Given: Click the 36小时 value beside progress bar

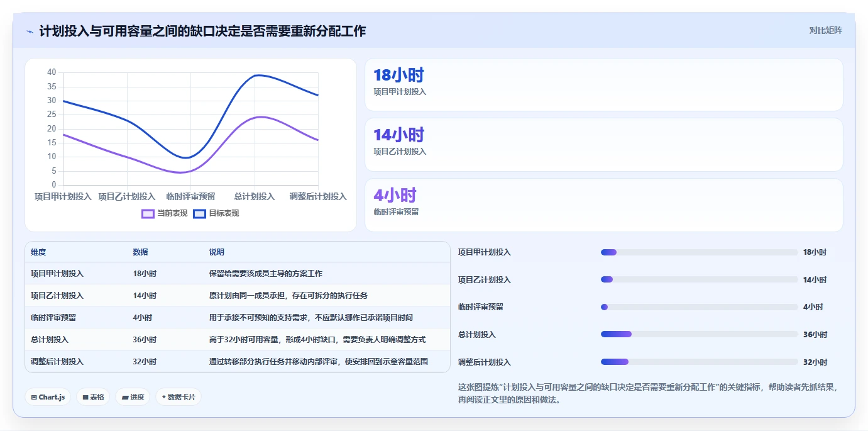Looking at the screenshot, I should [815, 335].
